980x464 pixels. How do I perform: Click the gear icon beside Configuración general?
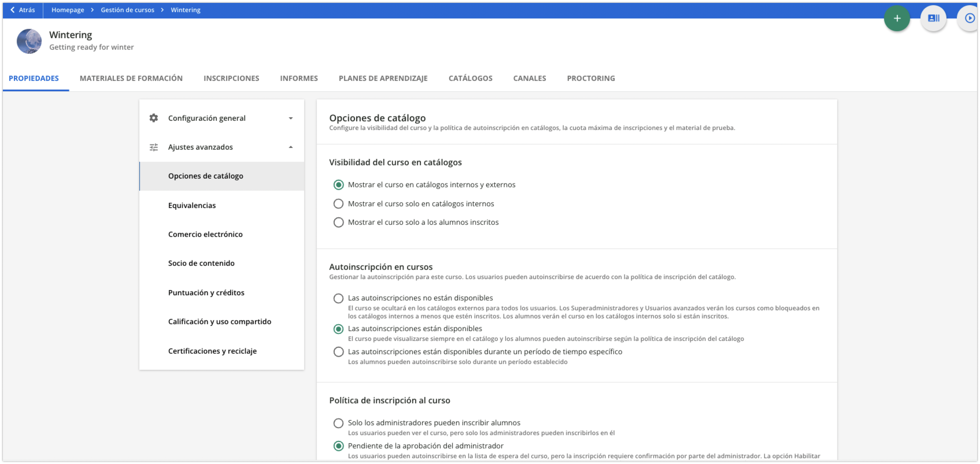click(154, 118)
